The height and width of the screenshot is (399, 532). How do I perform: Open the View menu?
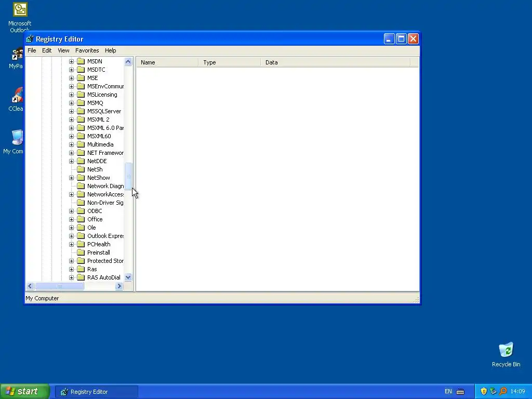coord(63,50)
